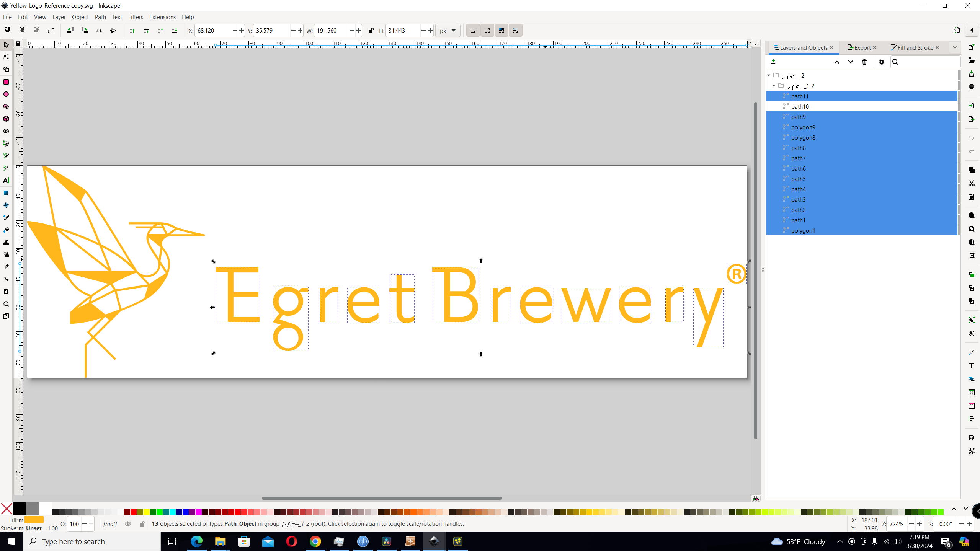Image resolution: width=980 pixels, height=551 pixels.
Task: Click the black palette swatch
Action: [x=20, y=509]
